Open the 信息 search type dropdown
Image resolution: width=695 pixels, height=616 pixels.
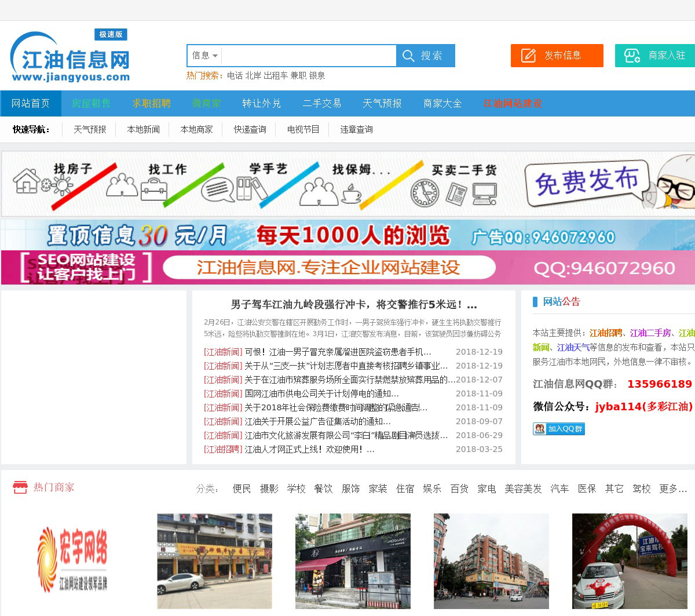click(204, 56)
